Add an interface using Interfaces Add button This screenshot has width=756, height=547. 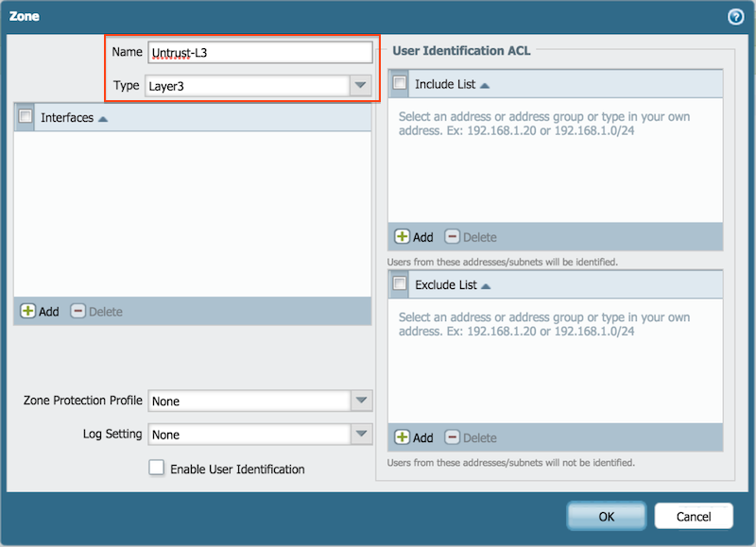click(x=40, y=312)
